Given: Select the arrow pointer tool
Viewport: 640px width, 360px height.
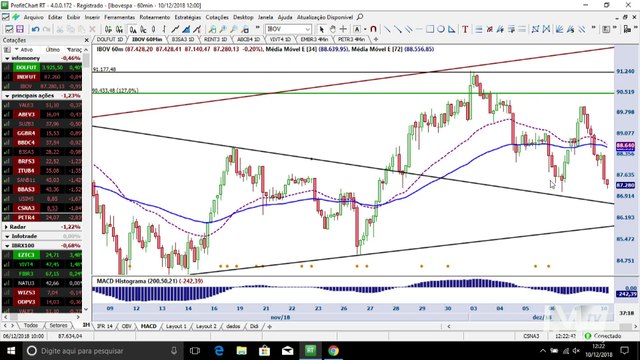Looking at the screenshot, I should 322,29.
